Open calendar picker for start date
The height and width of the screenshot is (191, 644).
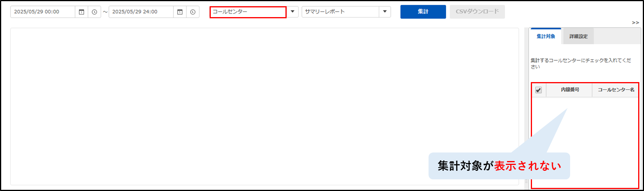click(x=81, y=12)
